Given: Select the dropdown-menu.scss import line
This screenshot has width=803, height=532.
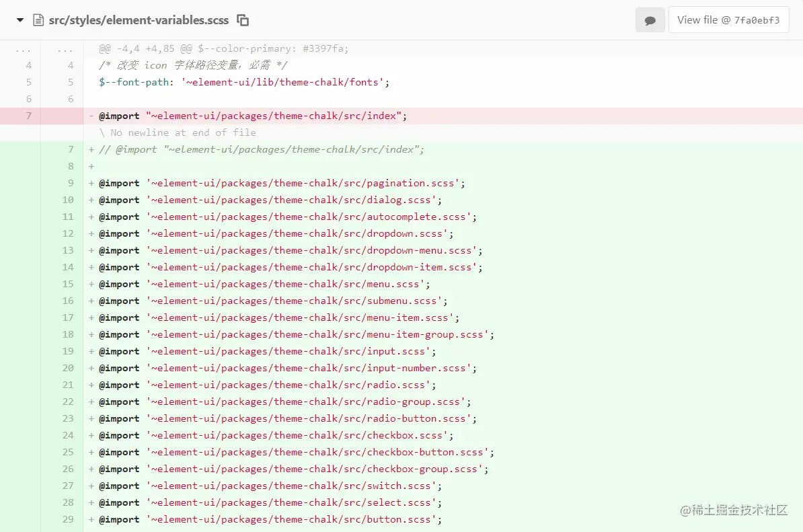Looking at the screenshot, I should (291, 250).
